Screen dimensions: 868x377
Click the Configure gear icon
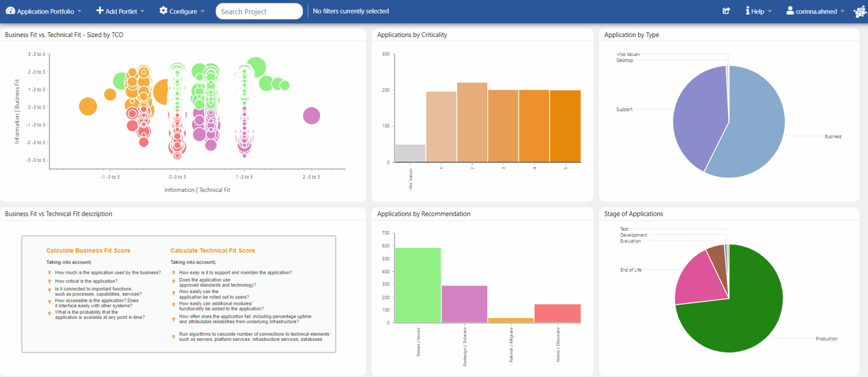pos(163,11)
